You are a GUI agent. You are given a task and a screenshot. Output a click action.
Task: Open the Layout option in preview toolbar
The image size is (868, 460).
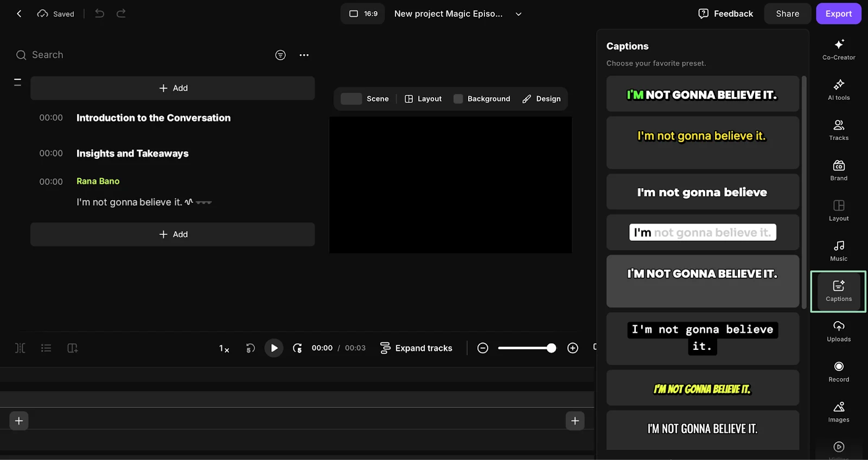coord(423,99)
